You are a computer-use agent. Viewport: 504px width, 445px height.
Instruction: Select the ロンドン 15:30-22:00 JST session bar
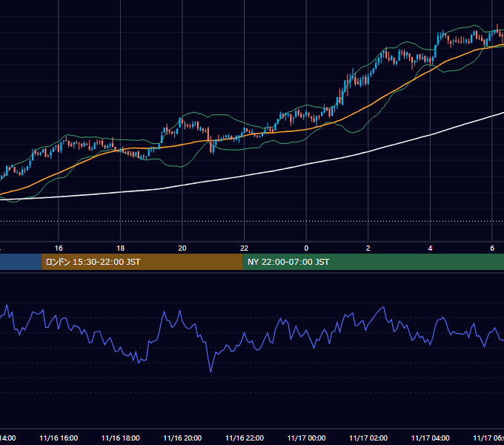pos(142,262)
